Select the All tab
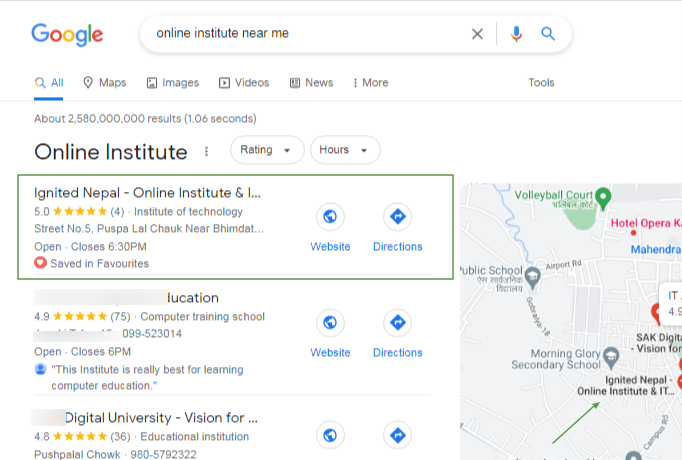The image size is (682, 460). click(49, 83)
